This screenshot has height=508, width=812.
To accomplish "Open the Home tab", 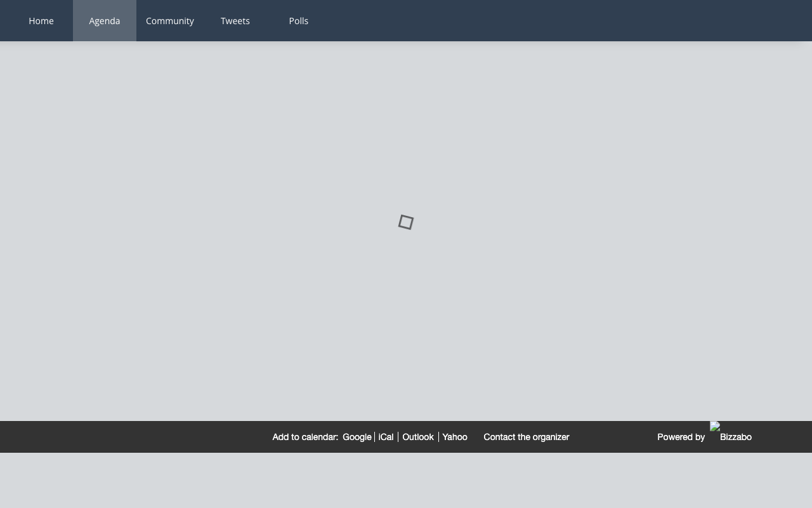I will 41,20.
